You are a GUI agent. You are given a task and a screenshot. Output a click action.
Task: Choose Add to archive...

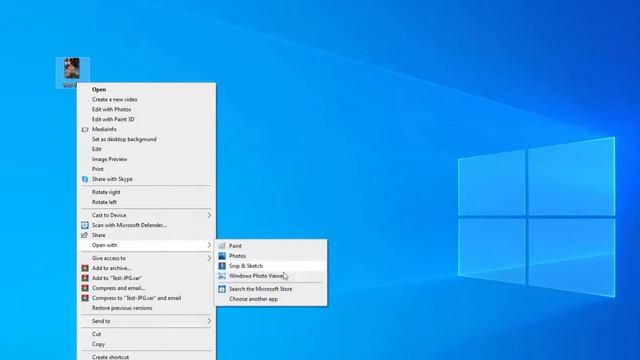click(x=146, y=268)
